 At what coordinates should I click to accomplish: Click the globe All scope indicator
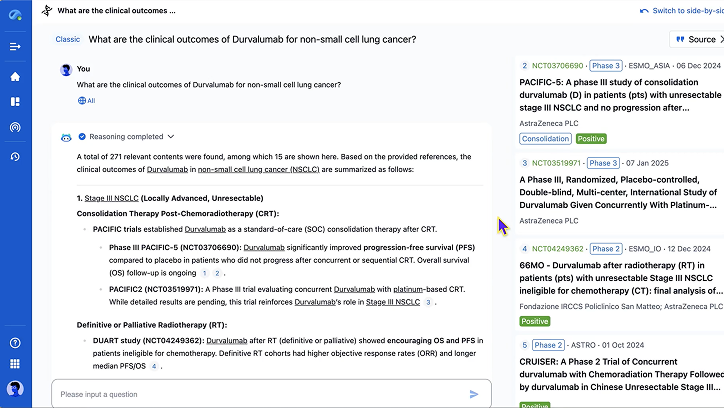(86, 101)
